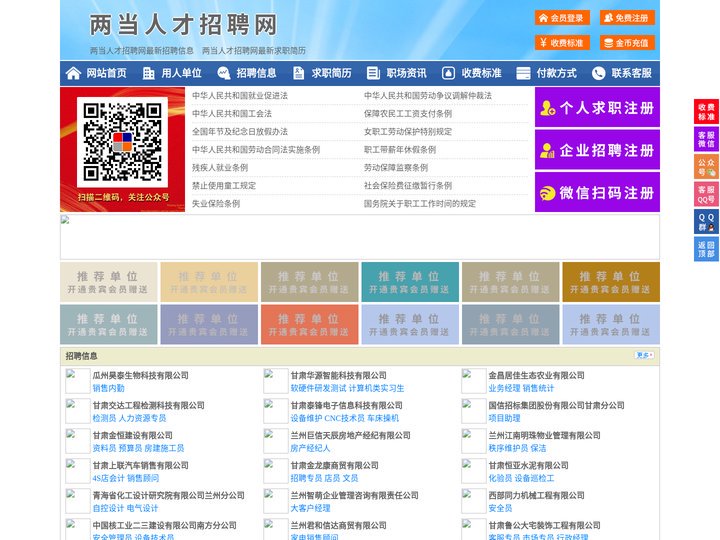Image resolution: width=720 pixels, height=540 pixels.
Task: Open 甘肃上联汽车销售有限公司 company link
Action: pyautogui.click(x=141, y=465)
